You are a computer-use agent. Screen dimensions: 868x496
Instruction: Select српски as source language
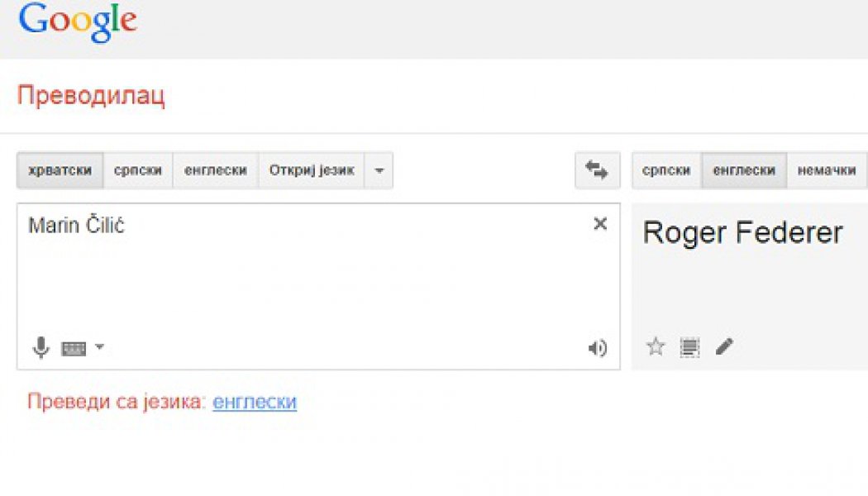point(138,170)
